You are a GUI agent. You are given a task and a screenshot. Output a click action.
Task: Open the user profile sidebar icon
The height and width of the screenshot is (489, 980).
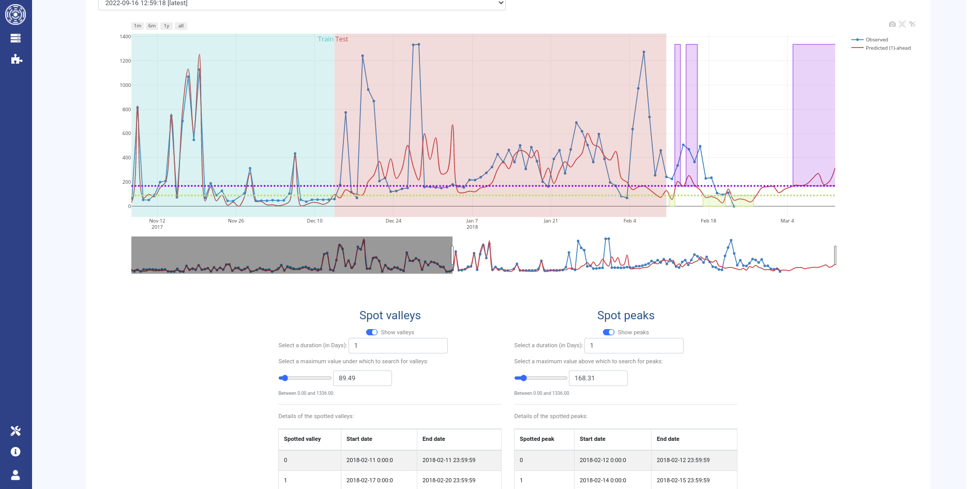(16, 475)
